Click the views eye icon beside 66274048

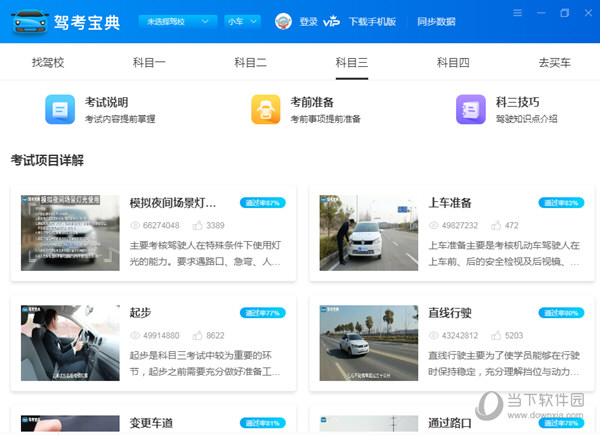[135, 225]
